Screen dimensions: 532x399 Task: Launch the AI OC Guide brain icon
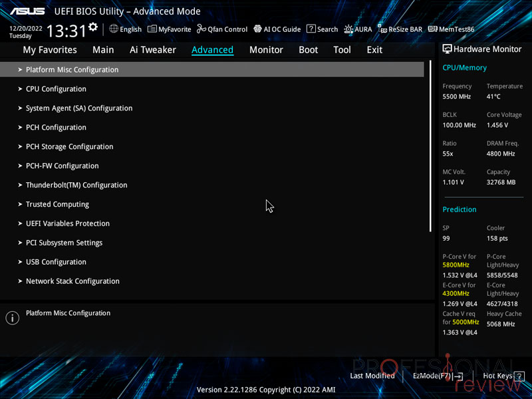click(x=257, y=29)
